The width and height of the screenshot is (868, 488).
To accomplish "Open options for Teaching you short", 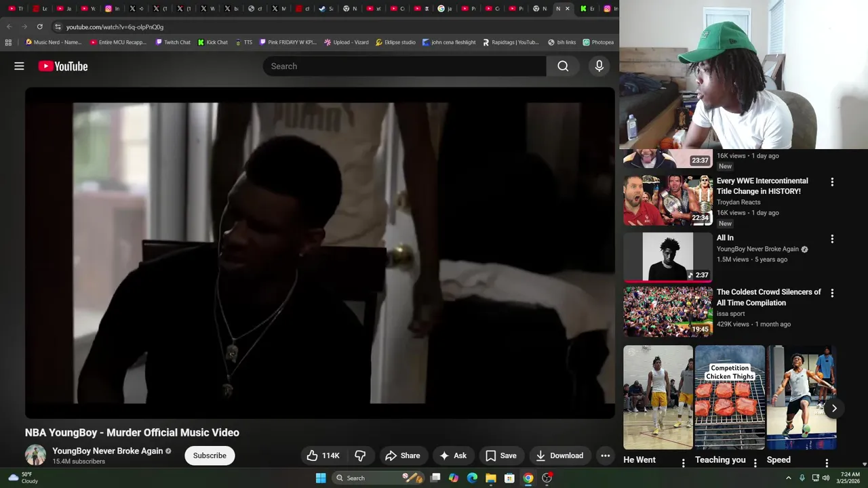I will pos(755,463).
